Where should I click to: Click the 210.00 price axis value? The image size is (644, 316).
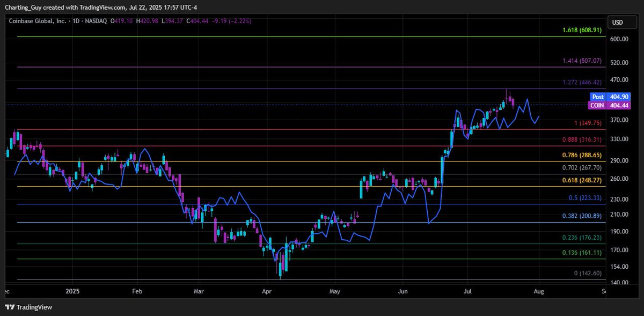tap(619, 215)
